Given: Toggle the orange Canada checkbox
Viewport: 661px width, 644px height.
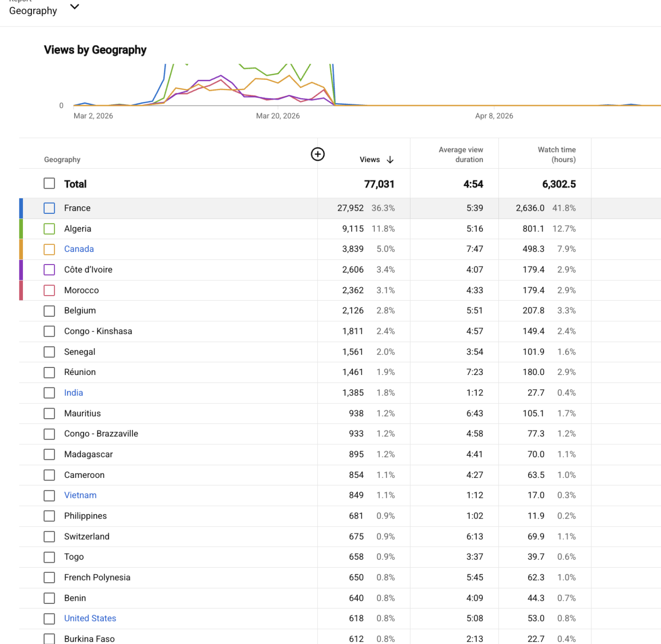Looking at the screenshot, I should click(49, 249).
